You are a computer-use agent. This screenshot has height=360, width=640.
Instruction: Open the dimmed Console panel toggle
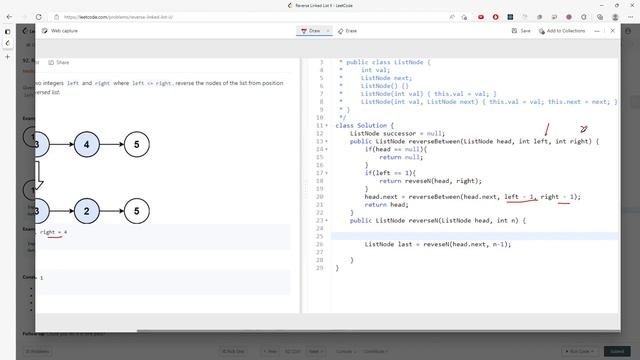[345, 351]
